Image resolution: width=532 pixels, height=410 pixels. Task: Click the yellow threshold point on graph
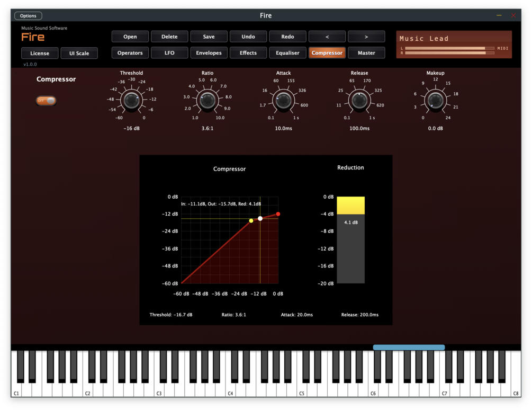pyautogui.click(x=251, y=220)
